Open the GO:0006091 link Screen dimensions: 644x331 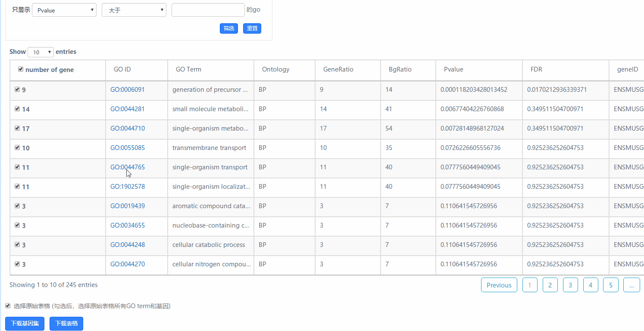(x=128, y=90)
